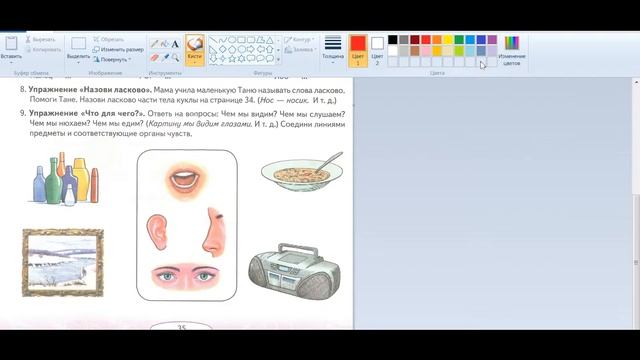640x360 pixels.
Task: Pick the pink color swatch
Action: 426,51
